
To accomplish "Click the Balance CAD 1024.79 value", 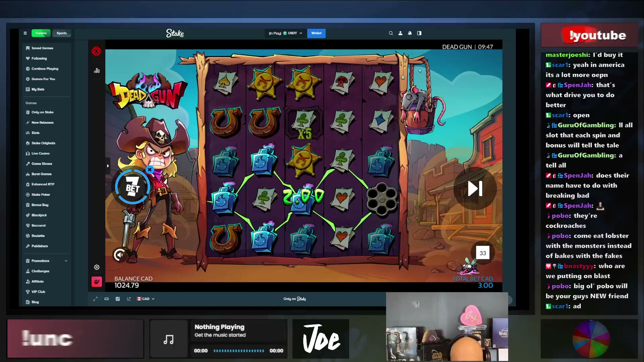I will pos(126,286).
